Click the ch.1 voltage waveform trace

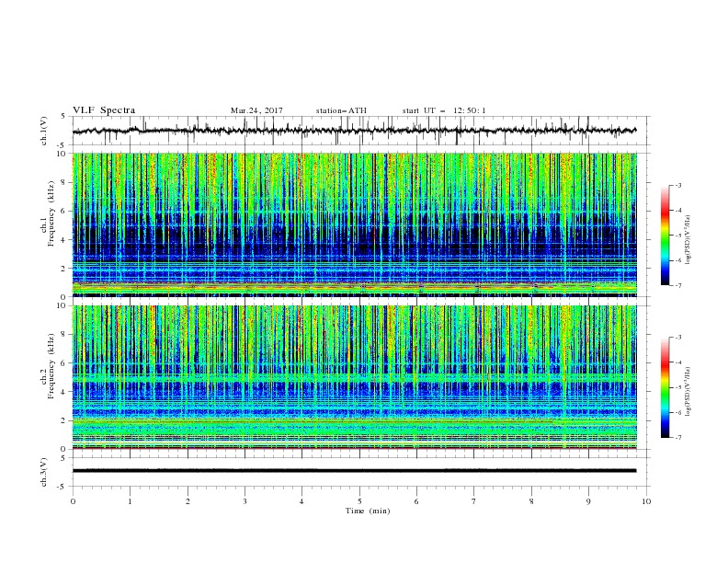pos(354,131)
